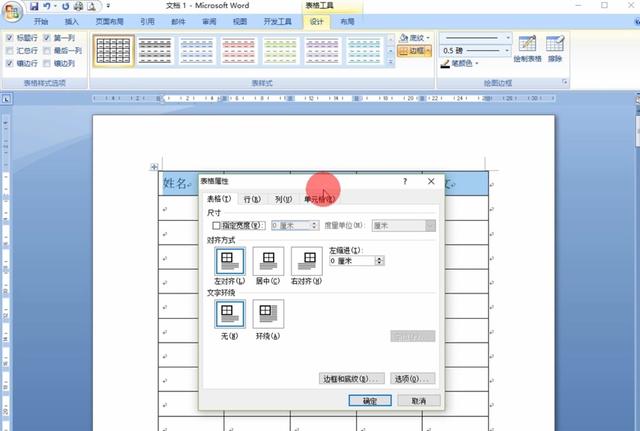
Task: Click the 姓名 header cell text
Action: (x=174, y=183)
